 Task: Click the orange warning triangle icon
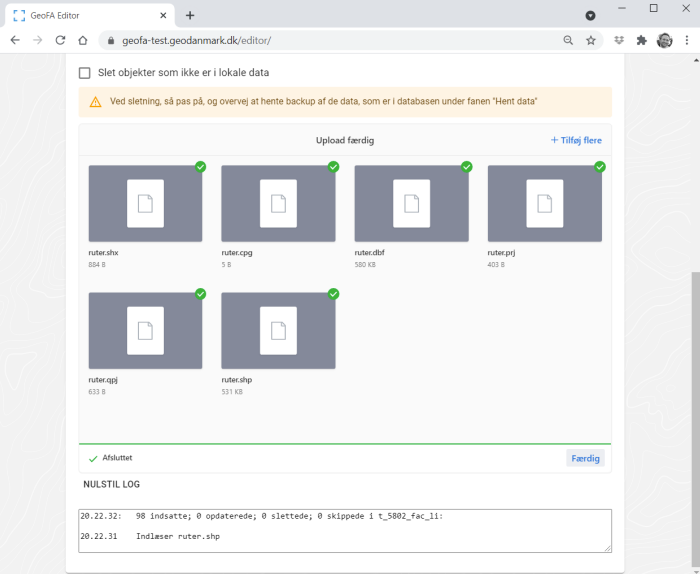coord(96,102)
